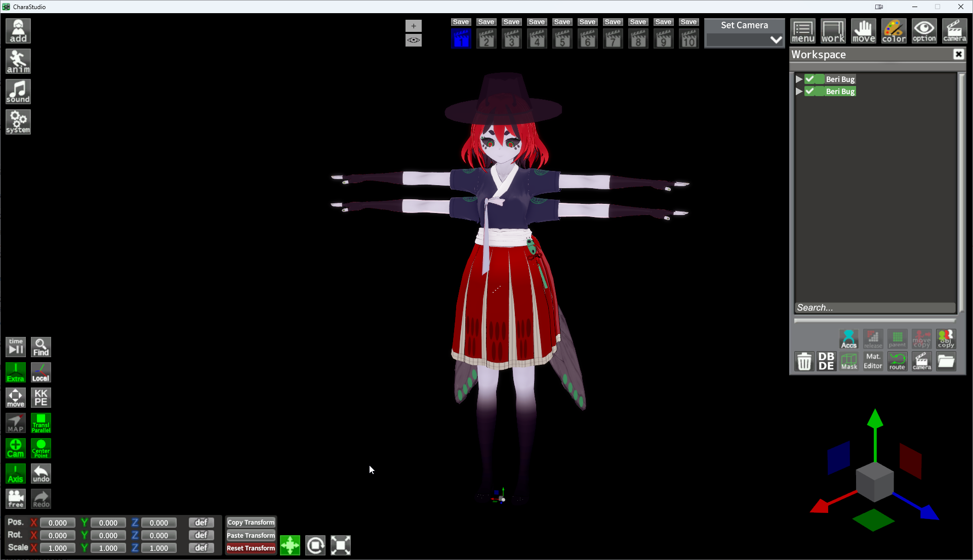973x560 pixels.
Task: Select camera slot 8
Action: tap(638, 38)
